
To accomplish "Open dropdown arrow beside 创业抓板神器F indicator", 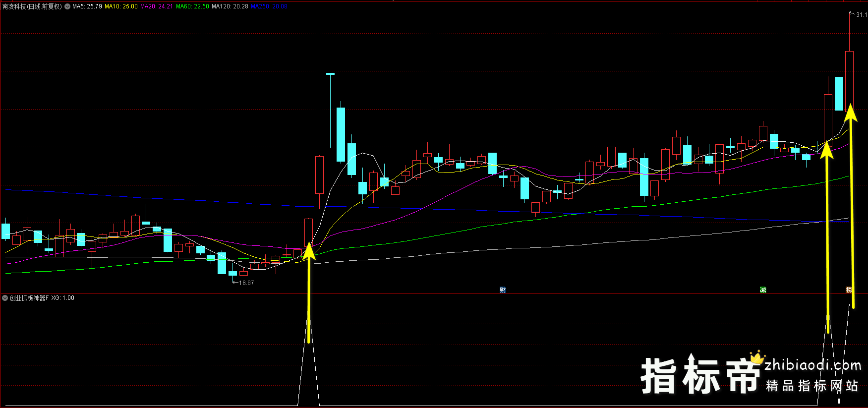I will (5, 298).
